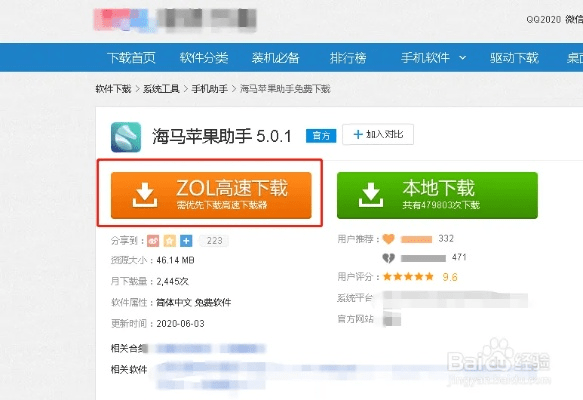
Task: Go to 软件下载 breadcrumb
Action: pyautogui.click(x=113, y=89)
